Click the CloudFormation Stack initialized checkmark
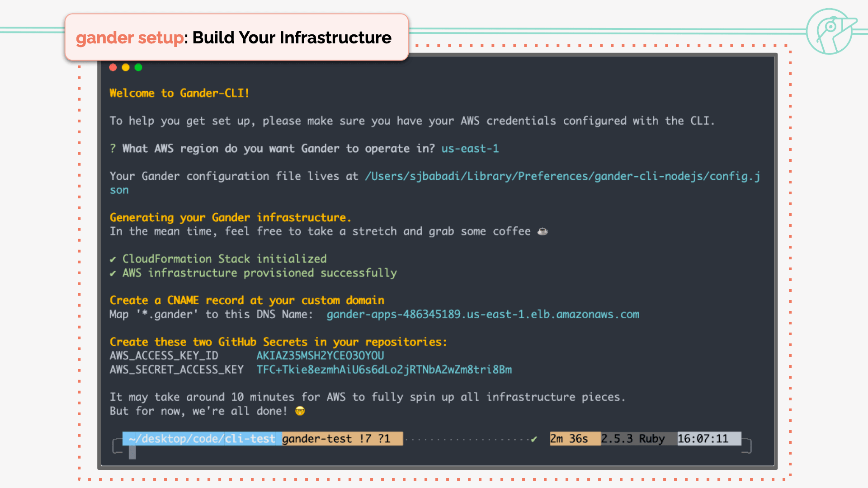Screen dimensions: 868x488 (x=113, y=259)
